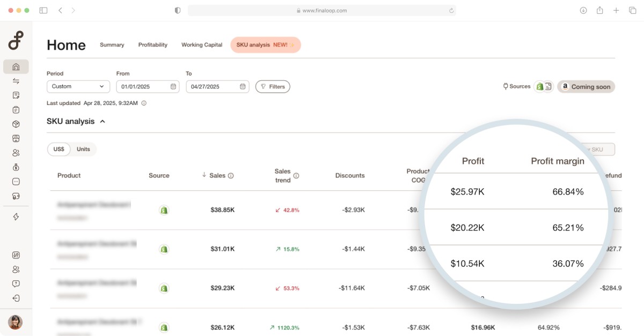This screenshot has height=336, width=644.
Task: Click the Shopify icon next to Sources
Action: click(539, 86)
